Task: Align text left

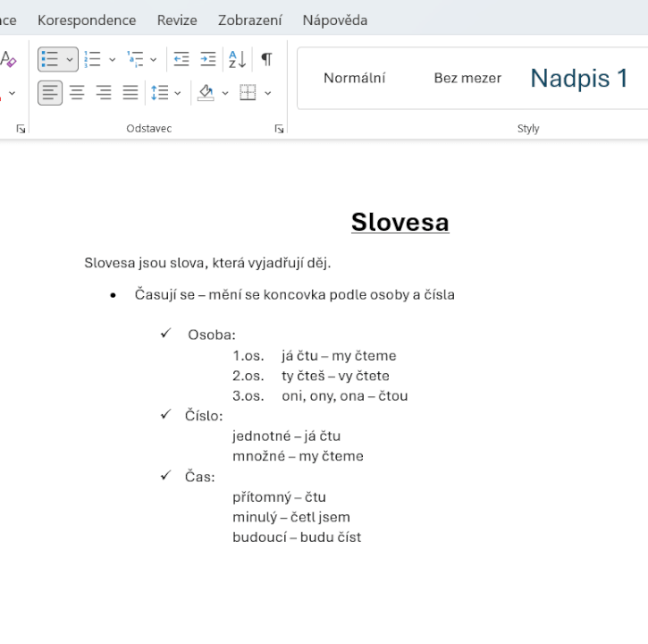Action: (50, 93)
